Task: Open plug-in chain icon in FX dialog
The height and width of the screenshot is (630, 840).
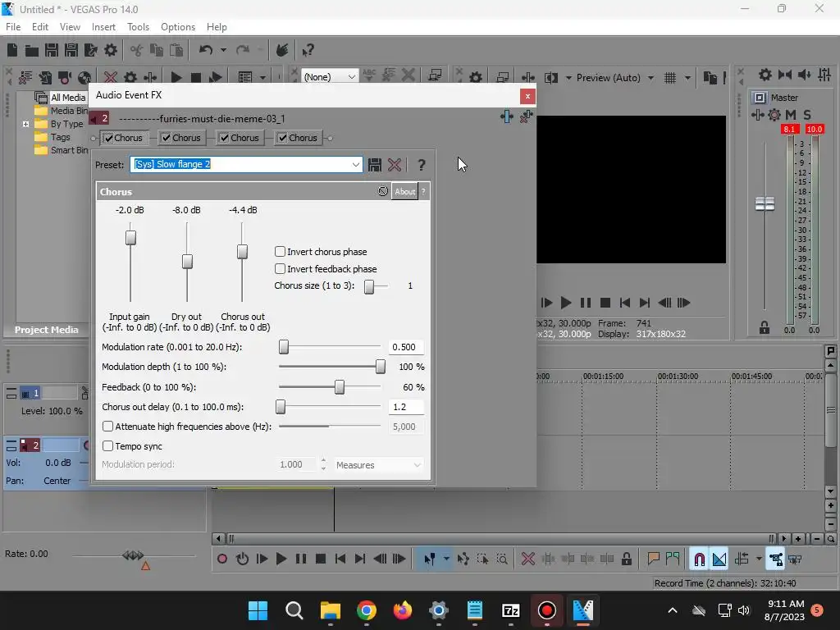Action: [x=507, y=116]
